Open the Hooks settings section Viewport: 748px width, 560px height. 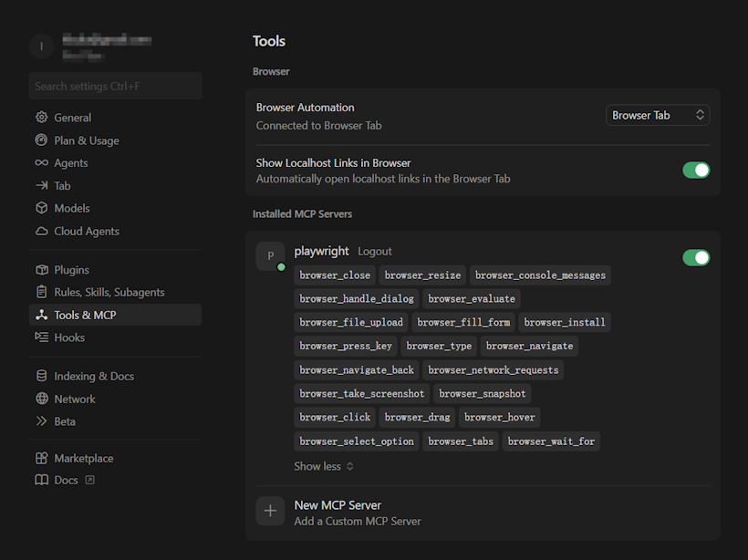69,337
